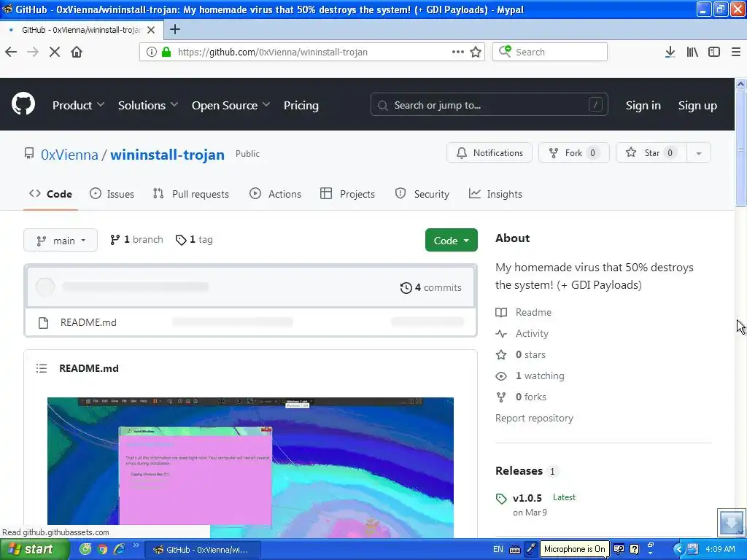747x560 pixels.
Task: Open page actions three-dots menu in address bar
Action: 457,52
